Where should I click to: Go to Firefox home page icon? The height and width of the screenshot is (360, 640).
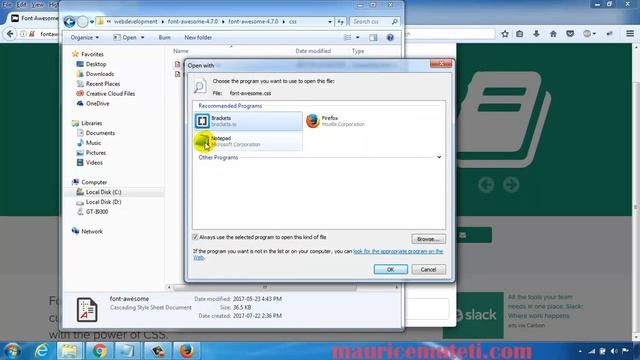553,34
